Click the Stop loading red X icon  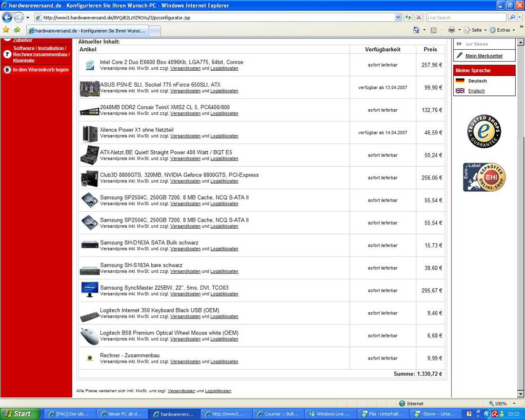(x=419, y=17)
